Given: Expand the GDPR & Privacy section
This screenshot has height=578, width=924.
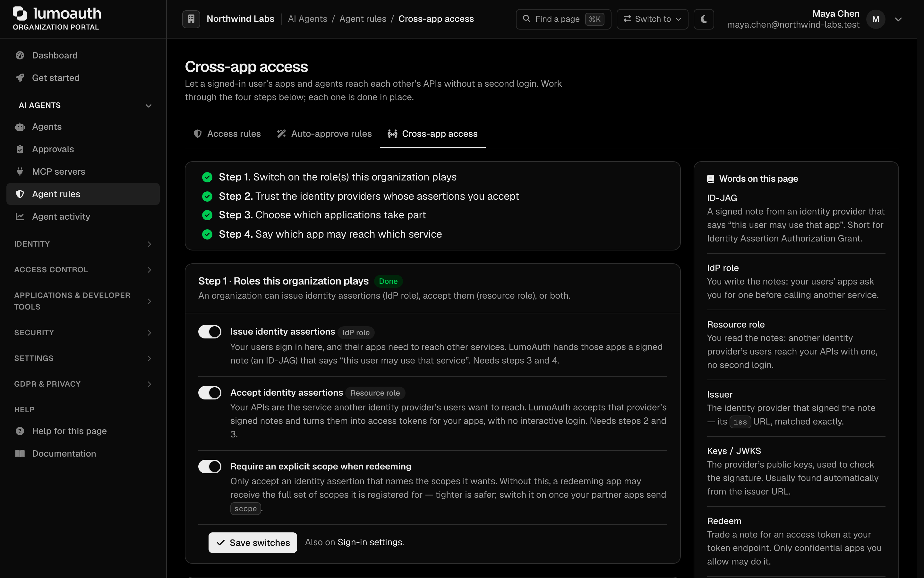Looking at the screenshot, I should coord(83,384).
